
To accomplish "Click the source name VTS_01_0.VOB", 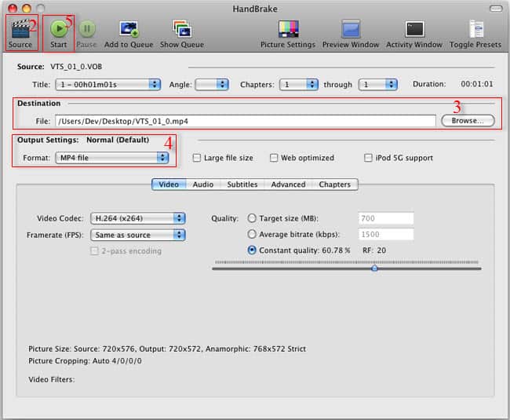I will 76,67.
